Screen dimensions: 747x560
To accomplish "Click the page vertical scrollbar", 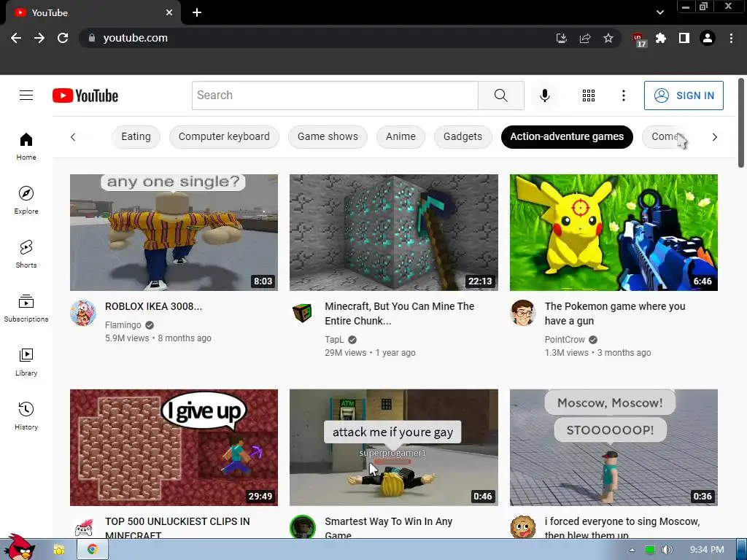I will [x=741, y=122].
